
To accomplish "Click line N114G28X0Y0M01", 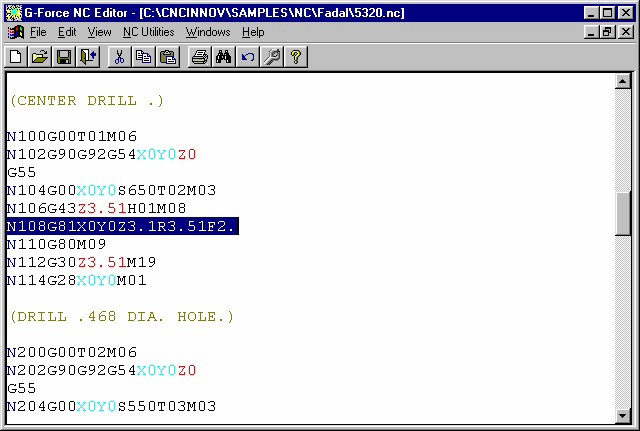I will (76, 280).
